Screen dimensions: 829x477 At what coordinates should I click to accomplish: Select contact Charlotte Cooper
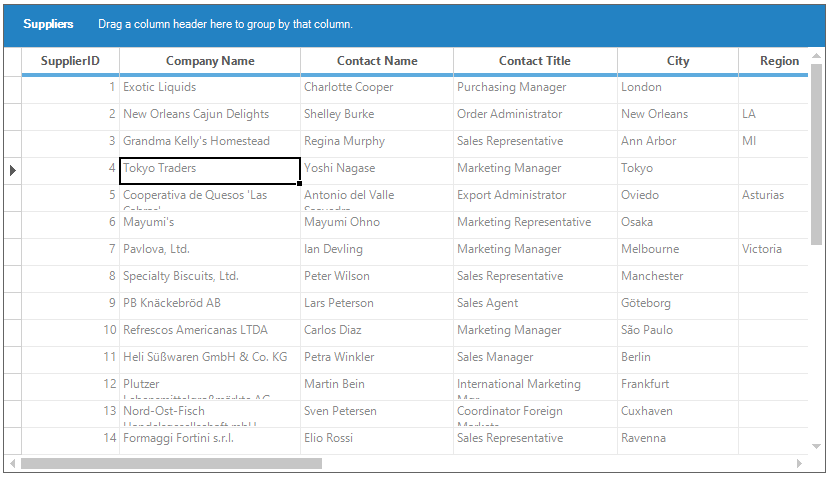(x=377, y=90)
